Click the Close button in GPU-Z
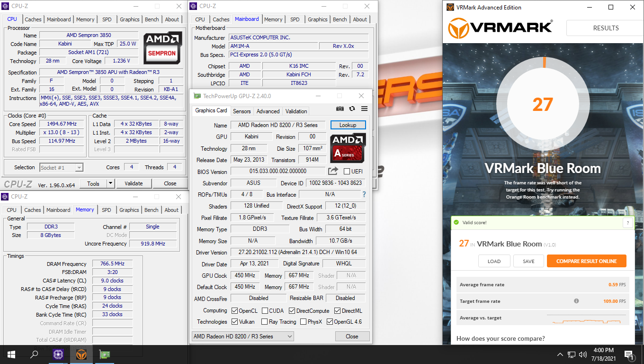This screenshot has height=364, width=644. tap(352, 336)
